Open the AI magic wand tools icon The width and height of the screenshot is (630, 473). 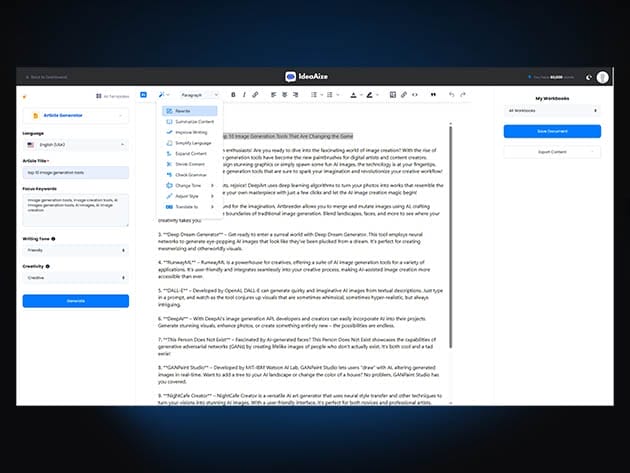[162, 94]
